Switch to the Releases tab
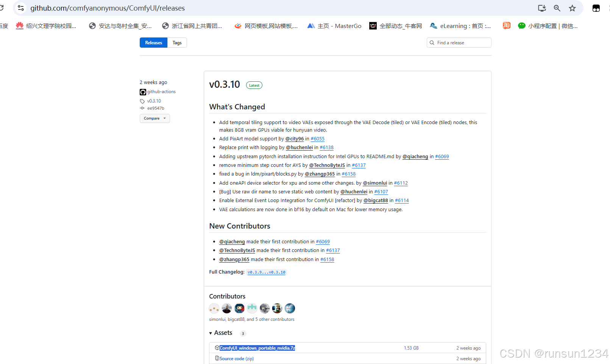The width and height of the screenshot is (610, 364). click(x=153, y=43)
